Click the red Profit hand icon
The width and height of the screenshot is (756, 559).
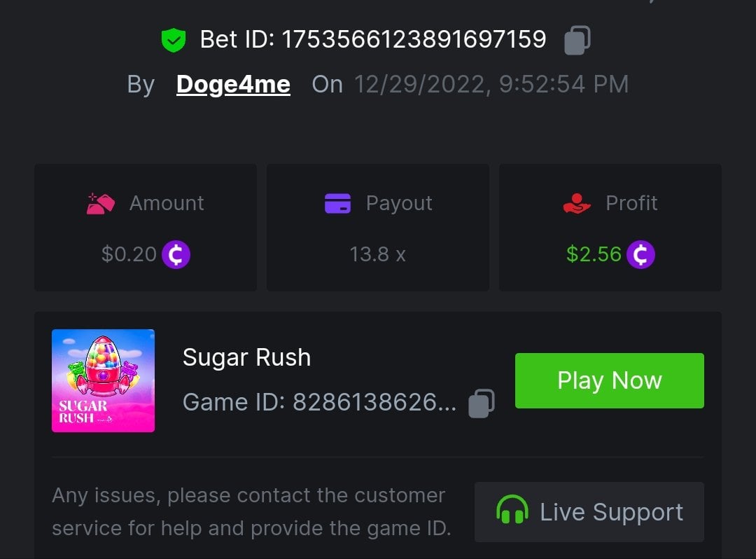tap(577, 203)
